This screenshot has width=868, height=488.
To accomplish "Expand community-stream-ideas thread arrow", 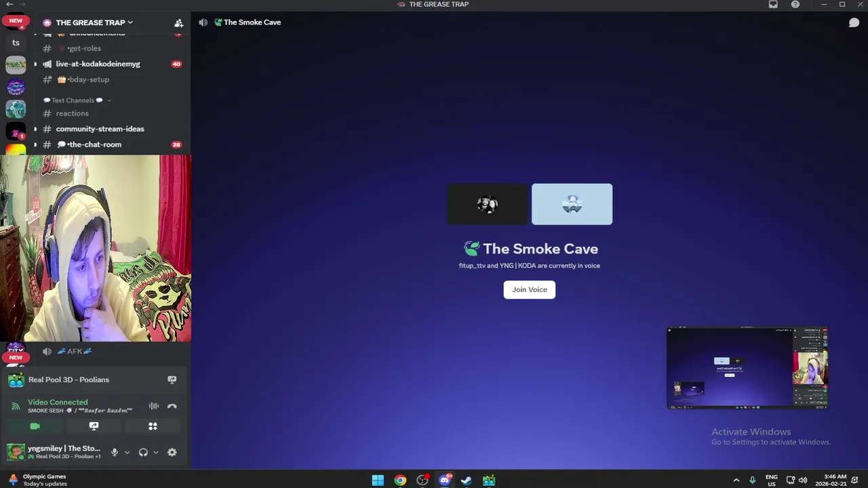I will 35,129.
